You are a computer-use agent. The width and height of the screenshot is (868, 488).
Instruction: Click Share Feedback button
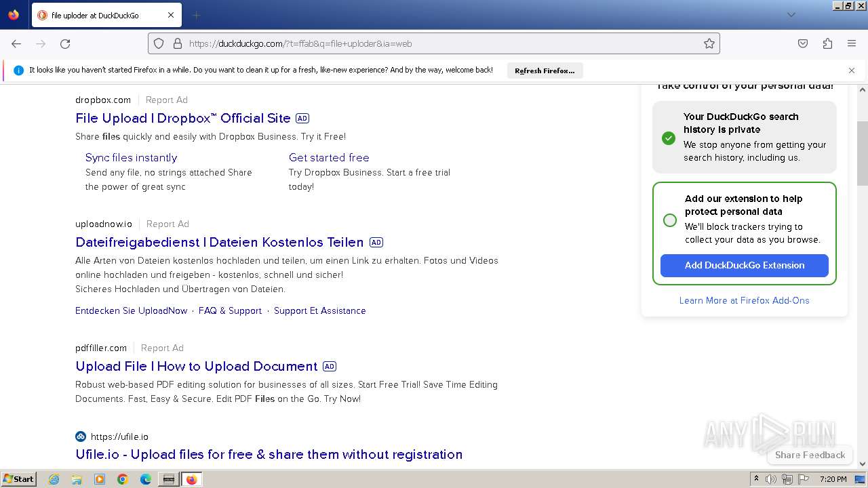tap(810, 455)
